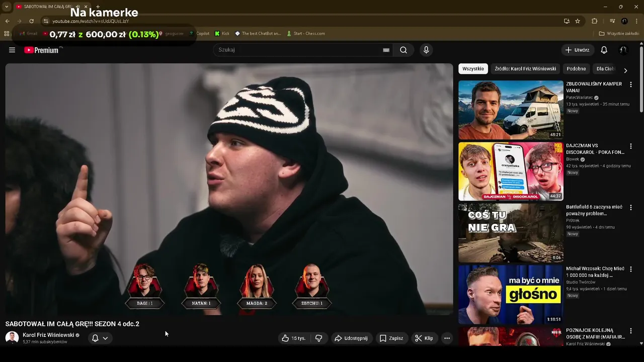Open Michał Wrzosek video thumbnail
This screenshot has width=644, height=362.
[x=511, y=295]
